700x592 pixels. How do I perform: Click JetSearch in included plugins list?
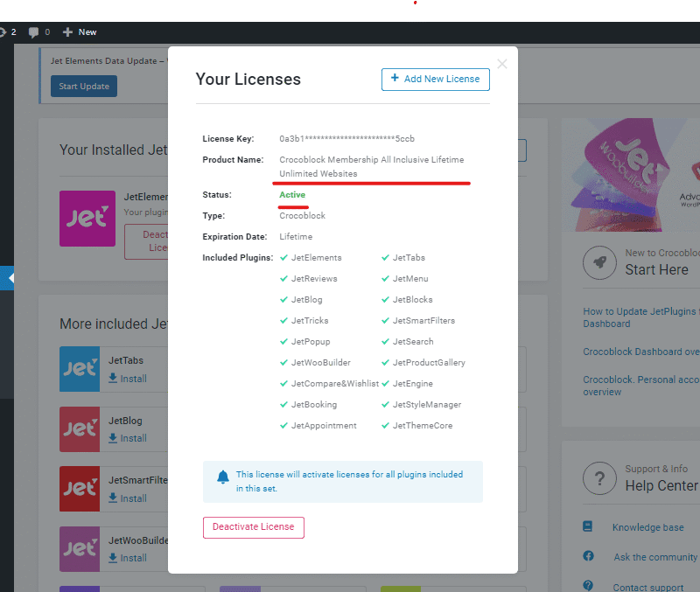point(413,342)
